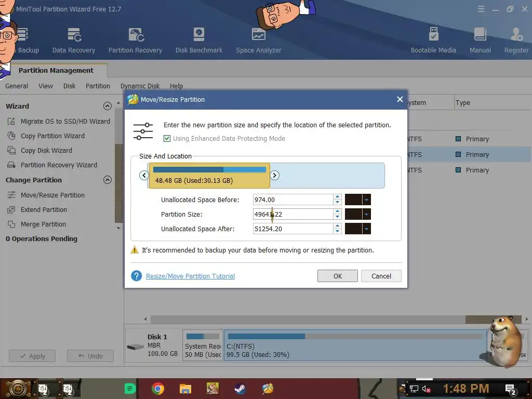Toggle Using Enhanced Data Protecting Mode

point(167,138)
